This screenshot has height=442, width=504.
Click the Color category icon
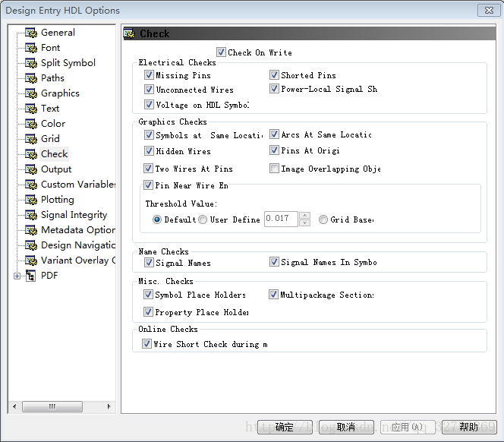(x=31, y=124)
